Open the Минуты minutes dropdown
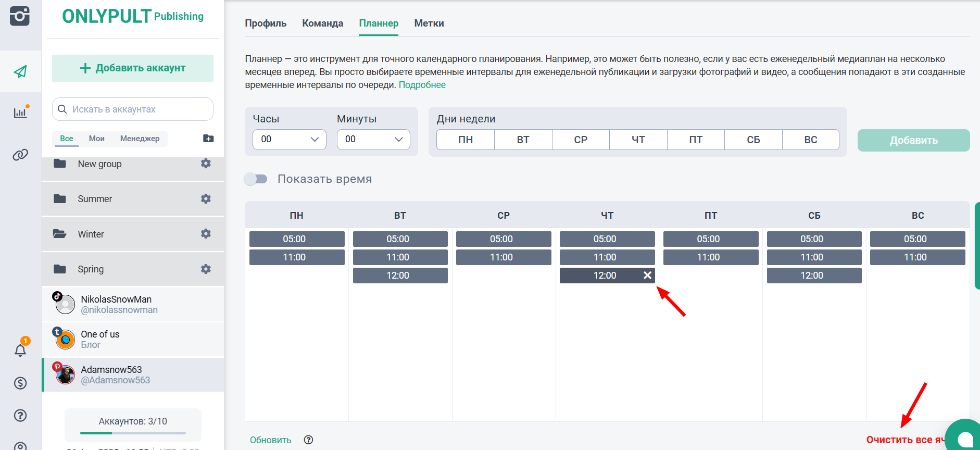The width and height of the screenshot is (980, 450). (373, 140)
